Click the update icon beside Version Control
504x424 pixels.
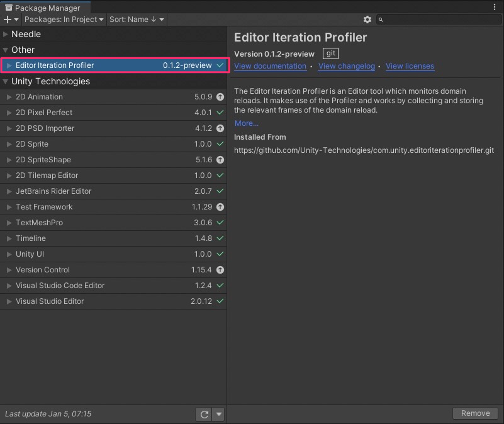click(220, 270)
